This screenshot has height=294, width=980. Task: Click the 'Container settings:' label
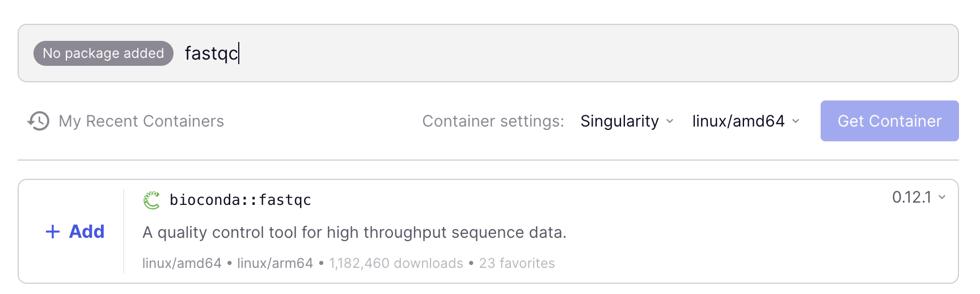click(493, 121)
